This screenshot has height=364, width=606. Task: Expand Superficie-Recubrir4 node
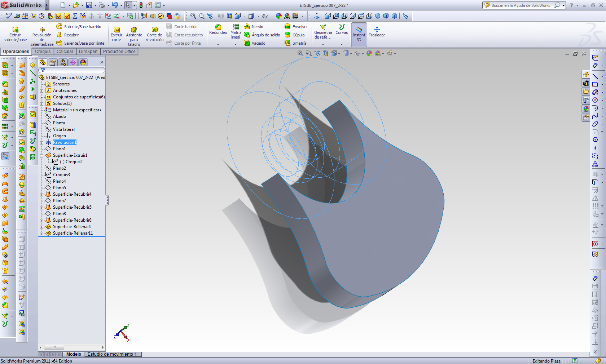coord(42,195)
